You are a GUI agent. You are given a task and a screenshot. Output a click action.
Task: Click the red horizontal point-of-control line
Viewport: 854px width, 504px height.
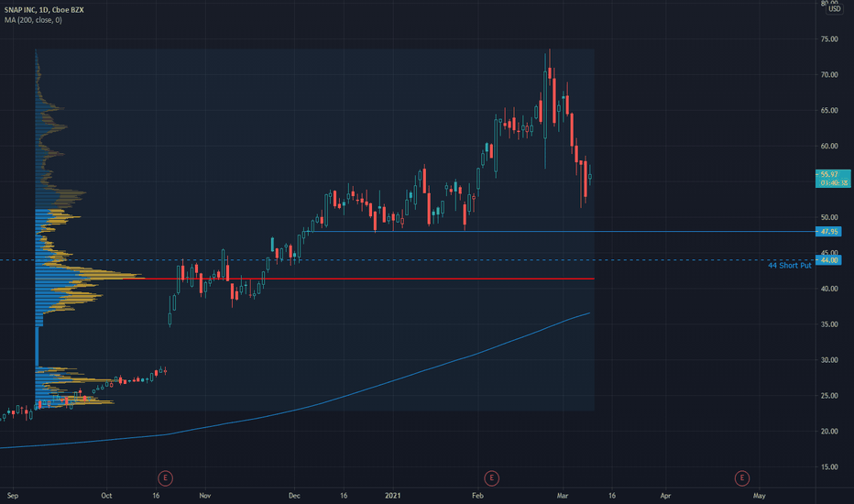[x=358, y=279]
